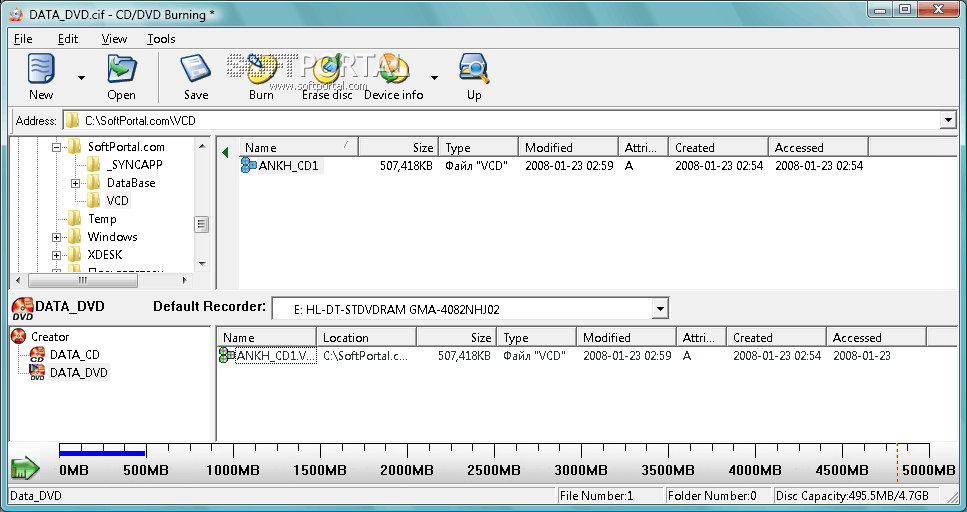
Task: Sort upper list by Created column
Action: [718, 147]
